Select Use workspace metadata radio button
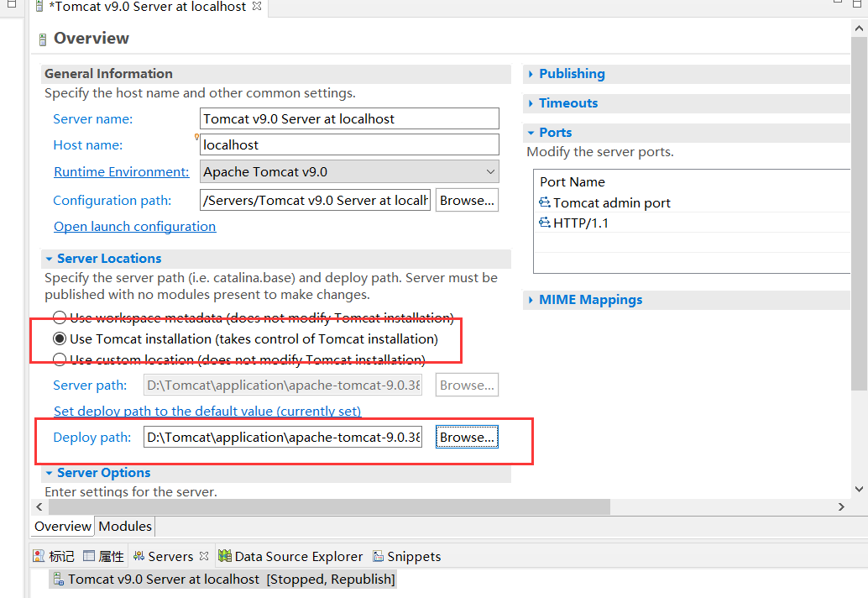 (x=60, y=317)
